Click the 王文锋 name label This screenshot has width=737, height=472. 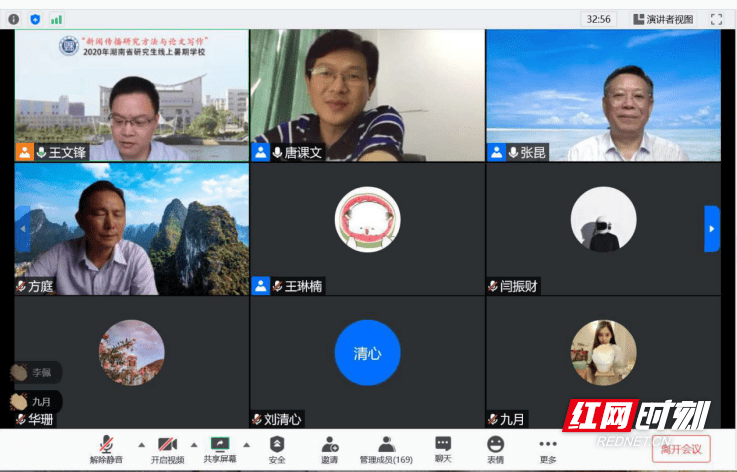(x=68, y=153)
